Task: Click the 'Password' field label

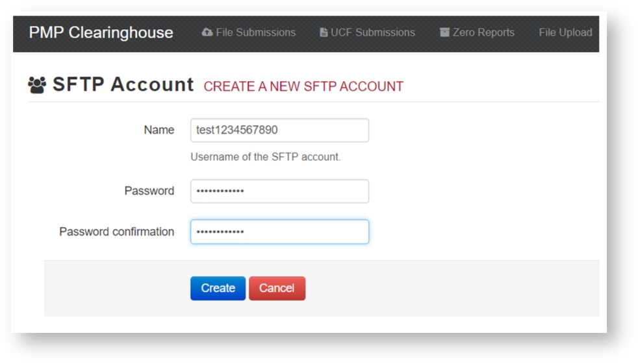Action: click(149, 191)
